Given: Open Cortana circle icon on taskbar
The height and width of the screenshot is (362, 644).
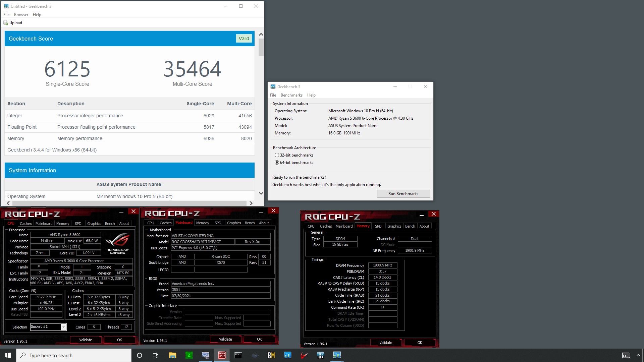Looking at the screenshot, I should (x=140, y=355).
